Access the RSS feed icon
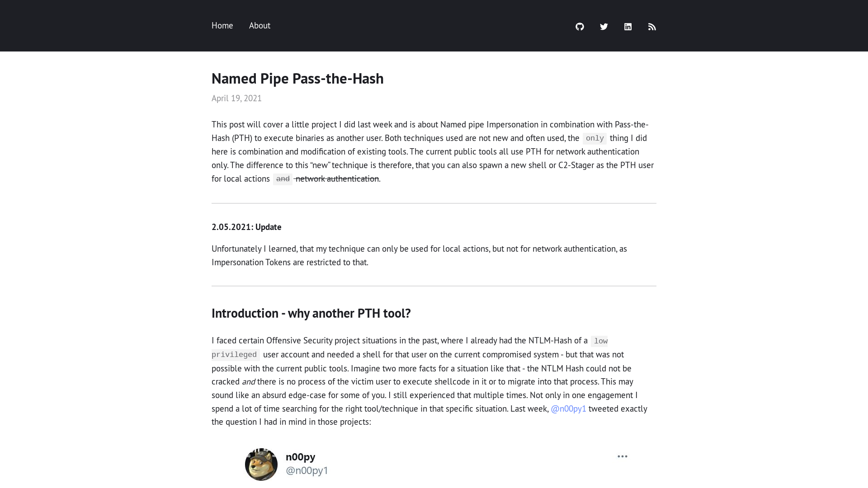 pyautogui.click(x=651, y=26)
